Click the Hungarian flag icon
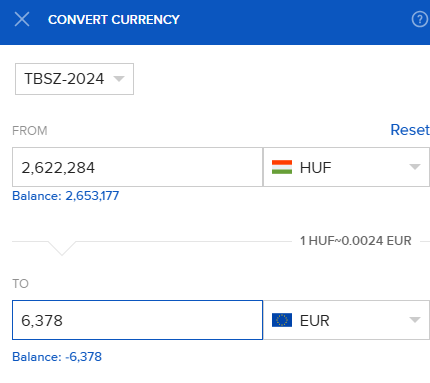The height and width of the screenshot is (383, 430). tap(282, 167)
